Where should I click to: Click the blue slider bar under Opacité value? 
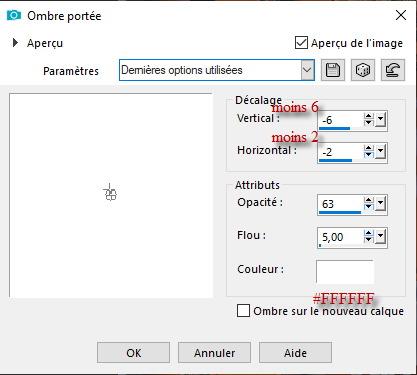(x=340, y=212)
